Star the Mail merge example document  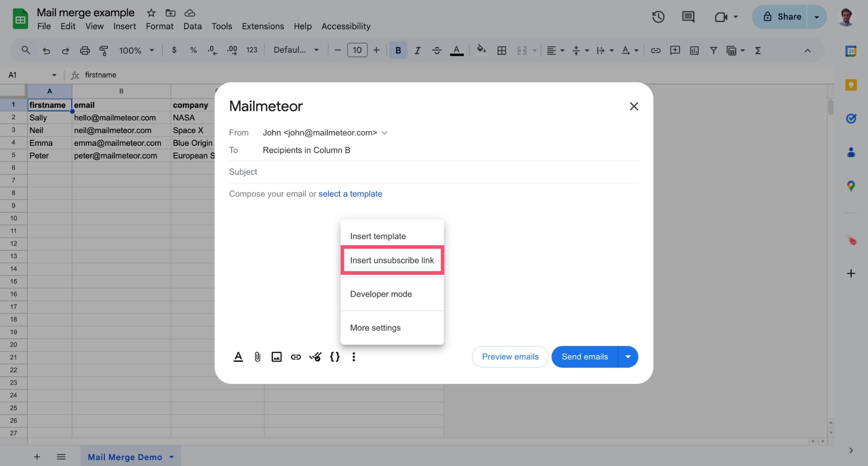[151, 13]
